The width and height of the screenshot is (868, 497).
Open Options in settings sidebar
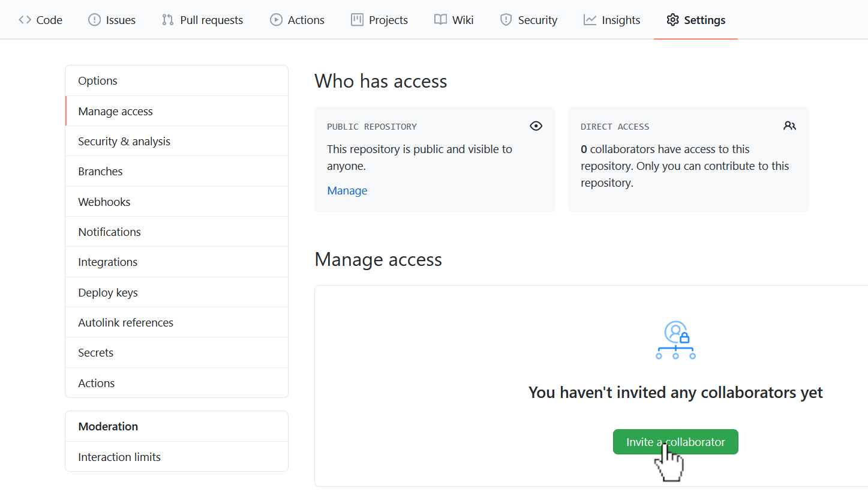(x=177, y=80)
